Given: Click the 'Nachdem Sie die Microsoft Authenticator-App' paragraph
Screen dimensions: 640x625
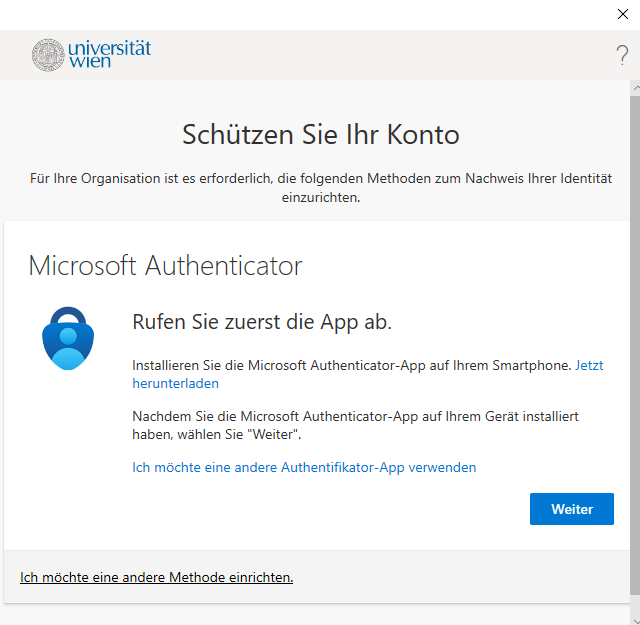Looking at the screenshot, I should [355, 424].
